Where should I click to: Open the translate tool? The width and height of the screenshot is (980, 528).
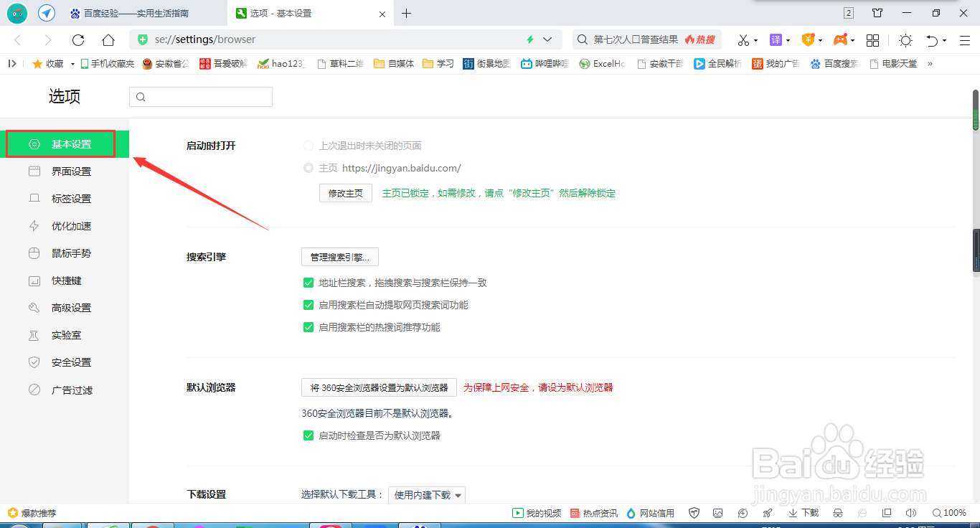776,39
